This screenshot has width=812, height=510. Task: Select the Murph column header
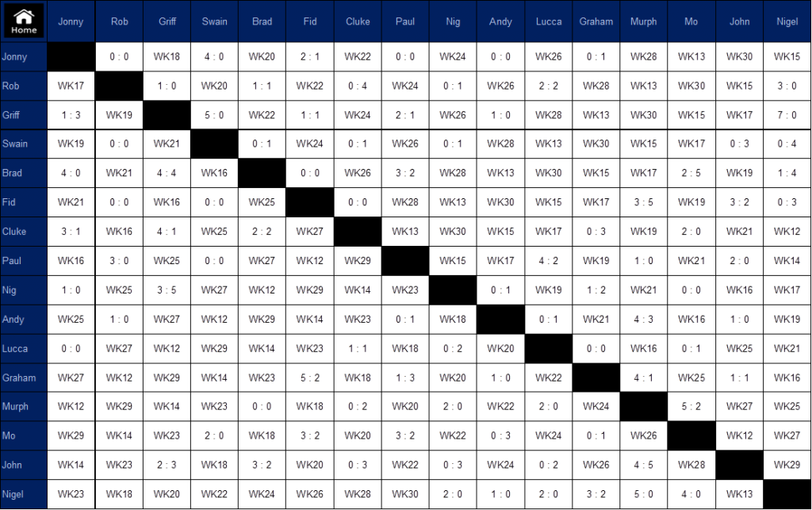point(644,21)
